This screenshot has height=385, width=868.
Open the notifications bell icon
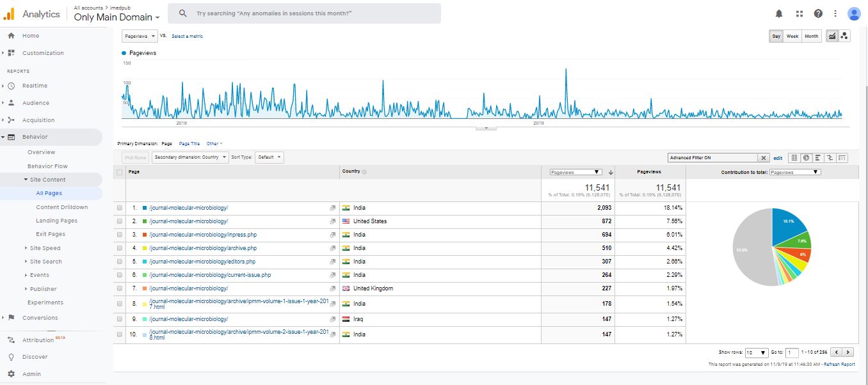779,13
